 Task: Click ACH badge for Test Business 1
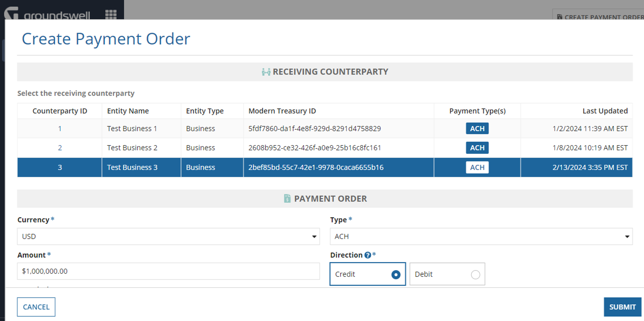pyautogui.click(x=477, y=128)
